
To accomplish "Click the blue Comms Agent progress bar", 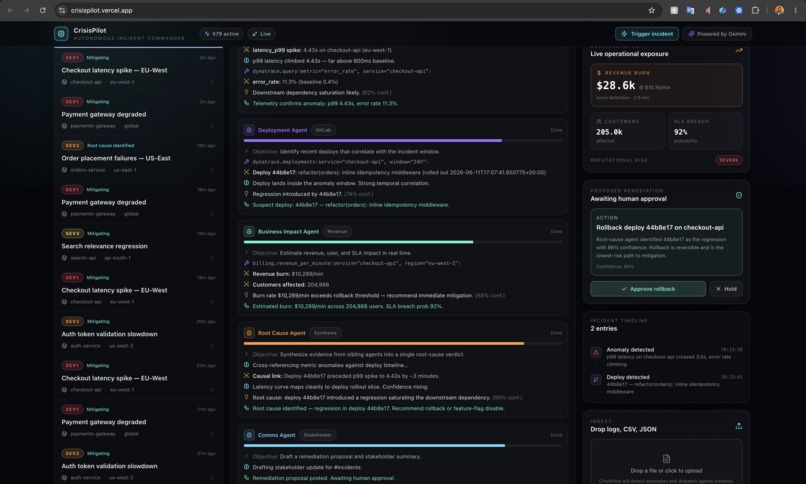I will coord(374,445).
